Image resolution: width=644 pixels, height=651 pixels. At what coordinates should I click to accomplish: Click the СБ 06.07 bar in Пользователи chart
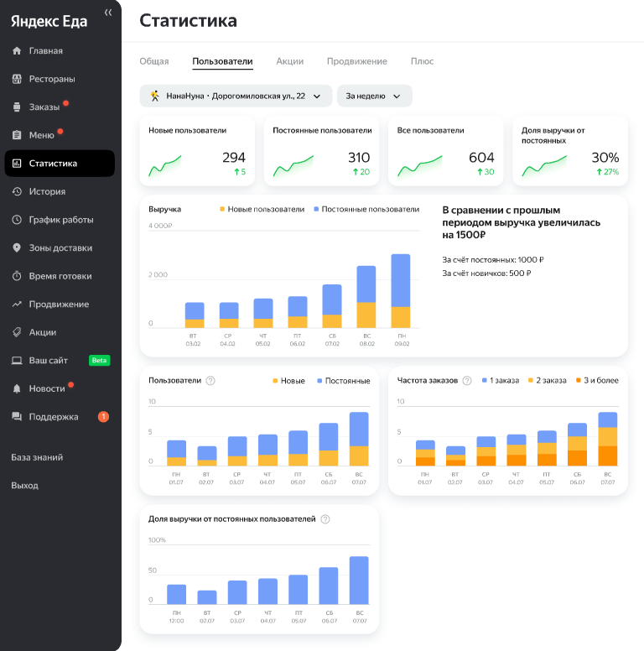pos(328,445)
